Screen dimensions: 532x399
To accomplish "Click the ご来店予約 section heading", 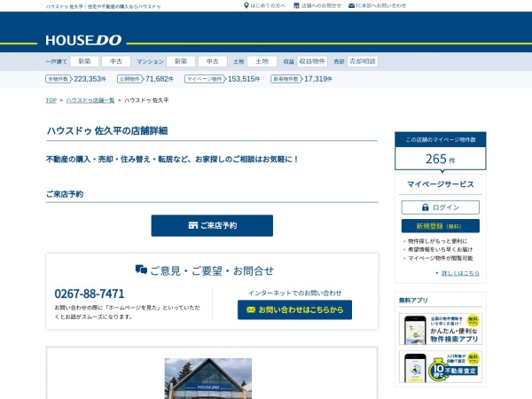I will point(65,194).
